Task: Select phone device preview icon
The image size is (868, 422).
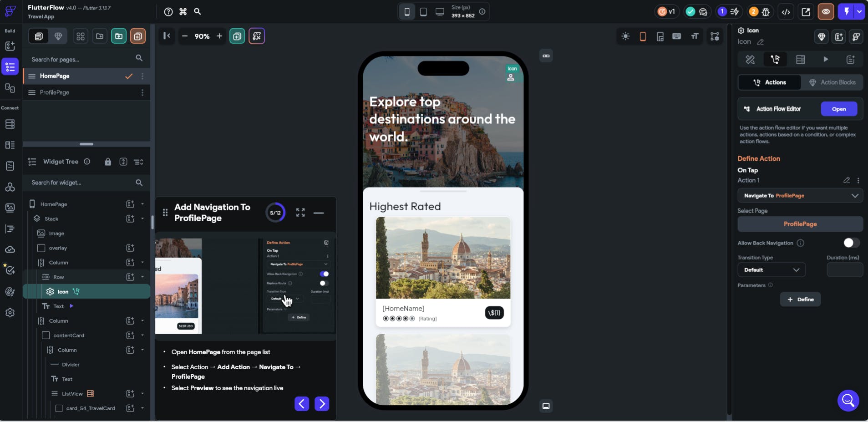Action: tap(407, 12)
